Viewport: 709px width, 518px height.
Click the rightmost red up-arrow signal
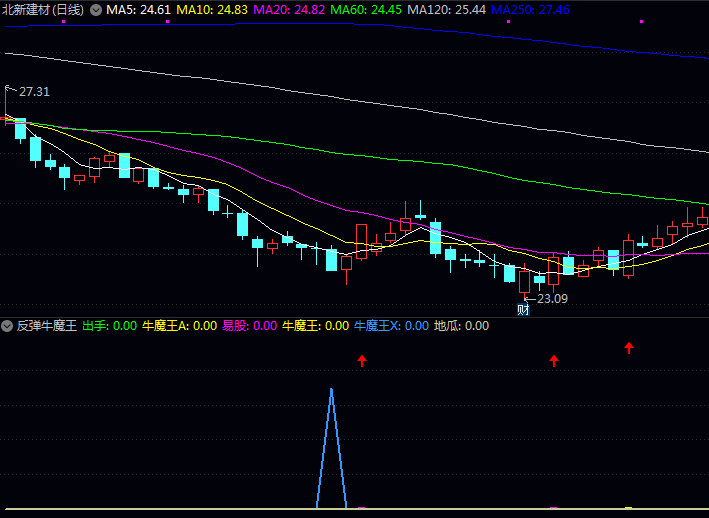[629, 348]
